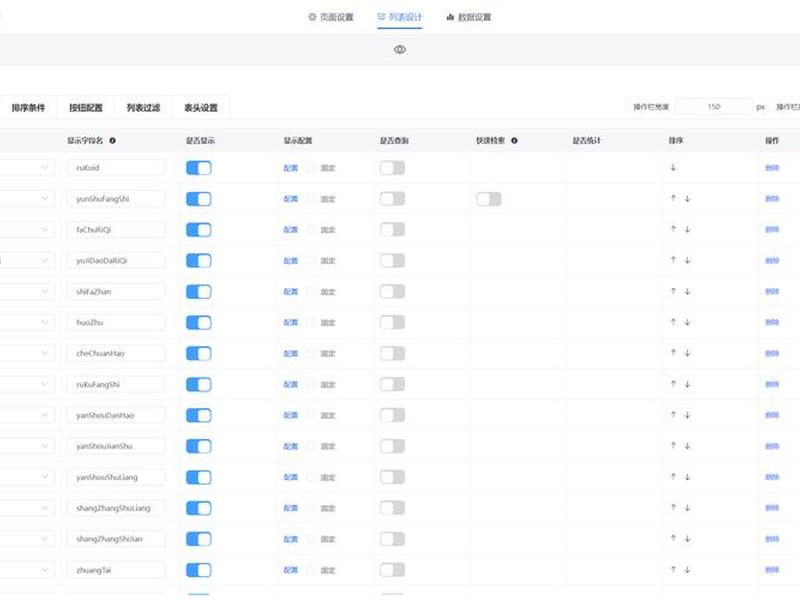Image resolution: width=800 pixels, height=600 pixels.
Task: Move yunShuFangShi row up
Action: pos(673,199)
